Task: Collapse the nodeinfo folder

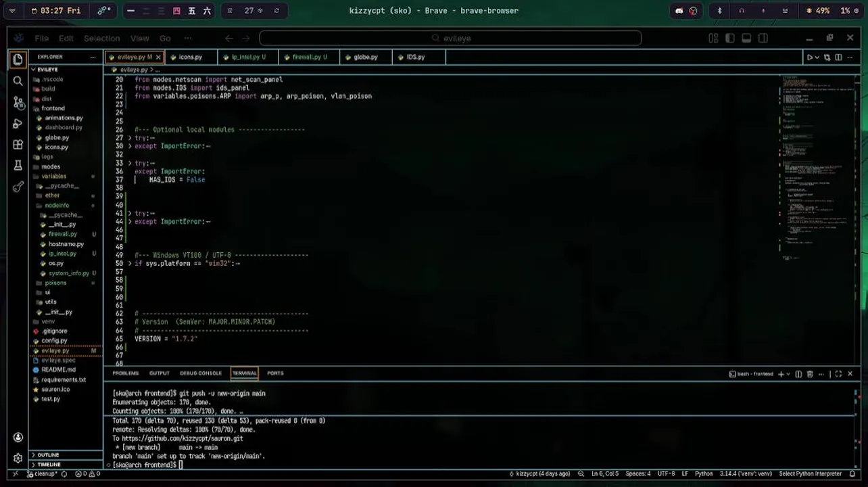Action: pos(57,206)
